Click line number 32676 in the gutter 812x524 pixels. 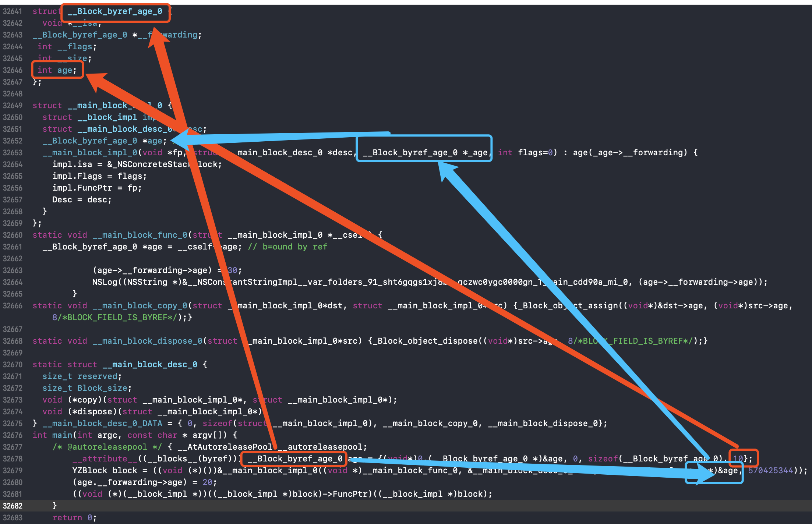click(13, 435)
